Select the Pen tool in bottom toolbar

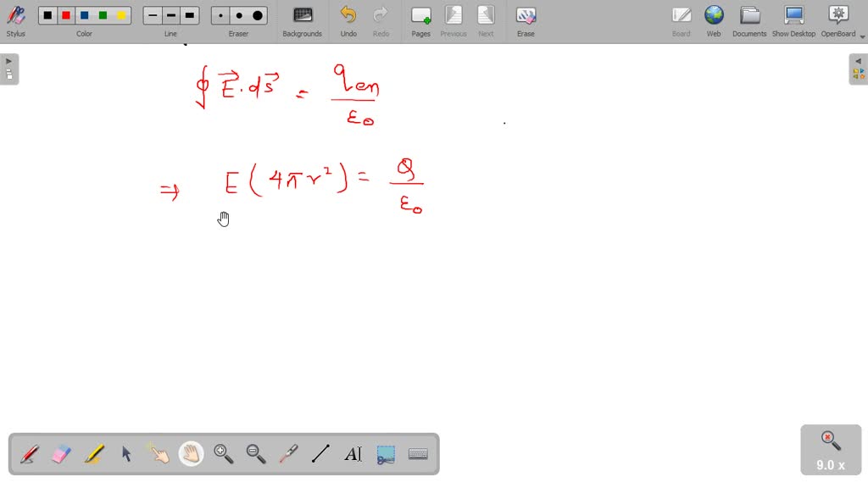tap(28, 453)
